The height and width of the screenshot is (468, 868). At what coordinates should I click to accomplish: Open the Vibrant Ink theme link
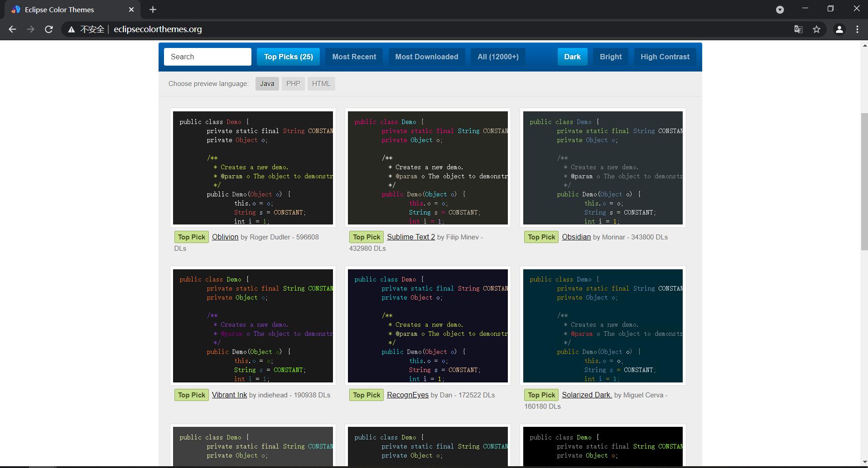(229, 395)
